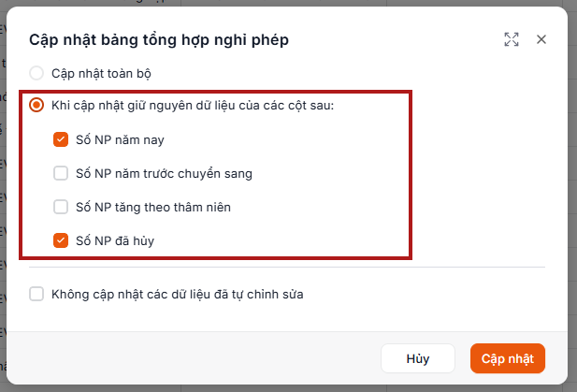Close the leave summary update dialog
Screen dimensions: 577x392
[541, 39]
